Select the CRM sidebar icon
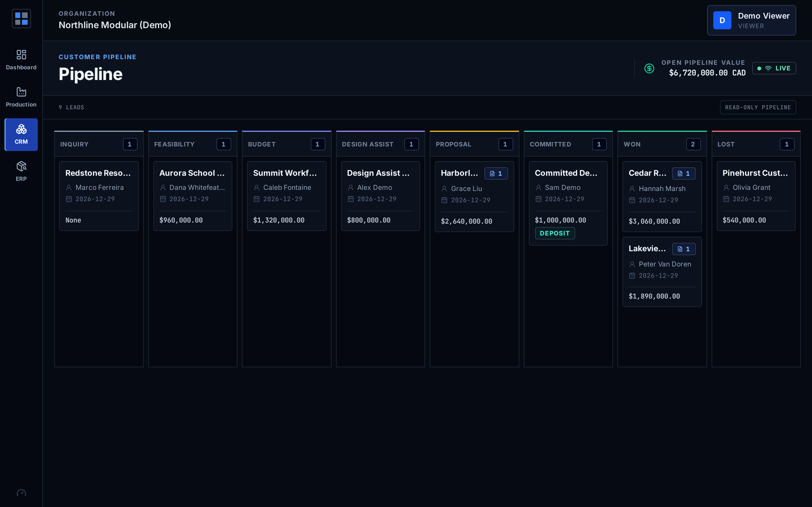 point(21,134)
